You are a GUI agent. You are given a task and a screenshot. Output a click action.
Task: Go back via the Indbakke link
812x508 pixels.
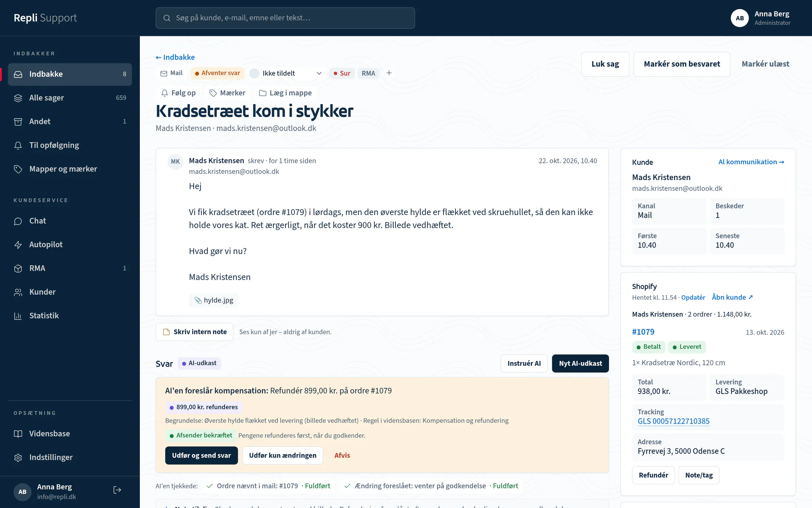coord(175,57)
